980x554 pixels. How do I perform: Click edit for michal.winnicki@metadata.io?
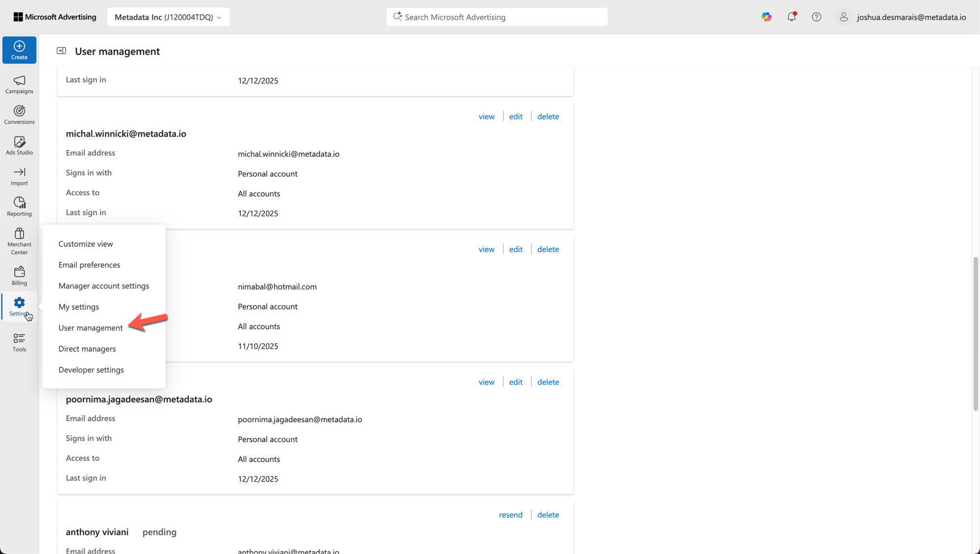coord(516,116)
